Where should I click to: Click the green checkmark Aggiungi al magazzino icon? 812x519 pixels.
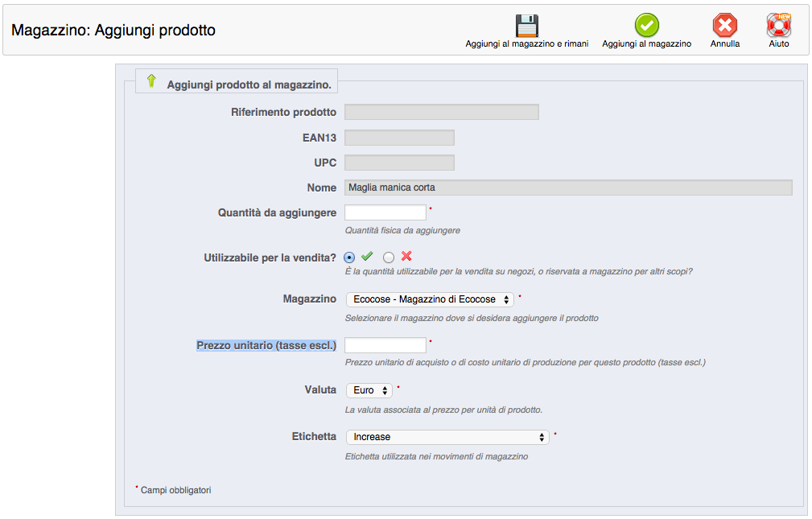coord(646,25)
